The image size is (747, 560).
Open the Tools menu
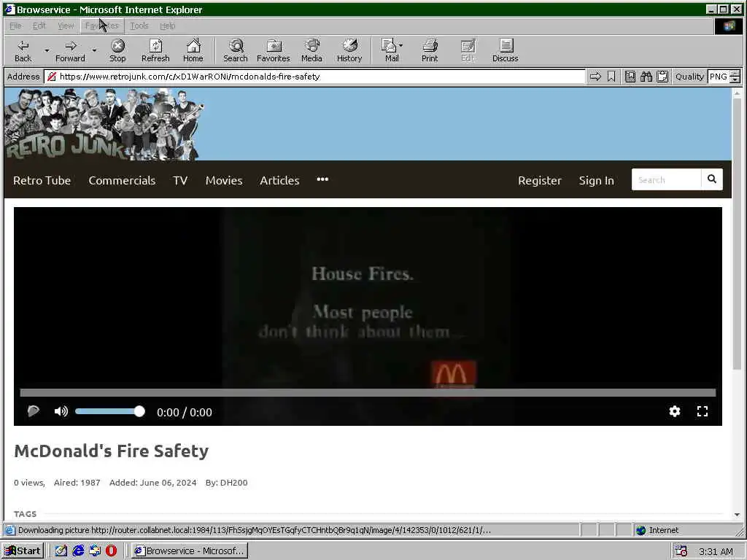139,26
